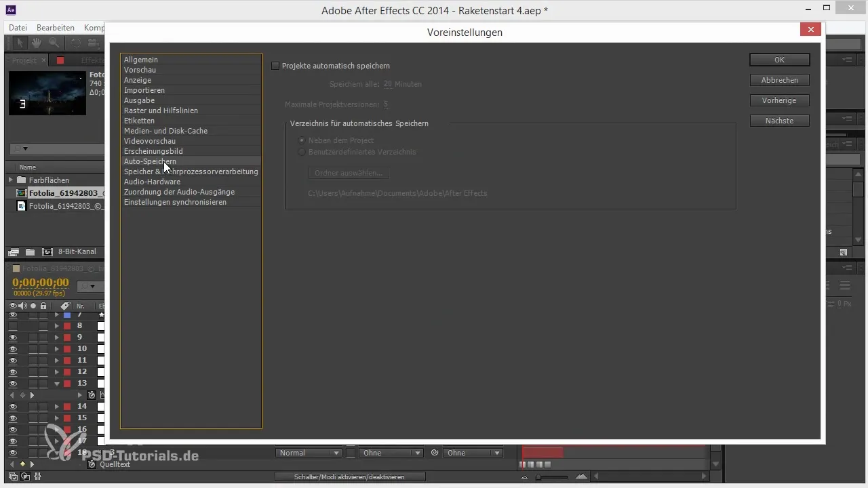Open the Bearbeiten menu
The height and width of the screenshot is (488, 868).
tap(56, 28)
